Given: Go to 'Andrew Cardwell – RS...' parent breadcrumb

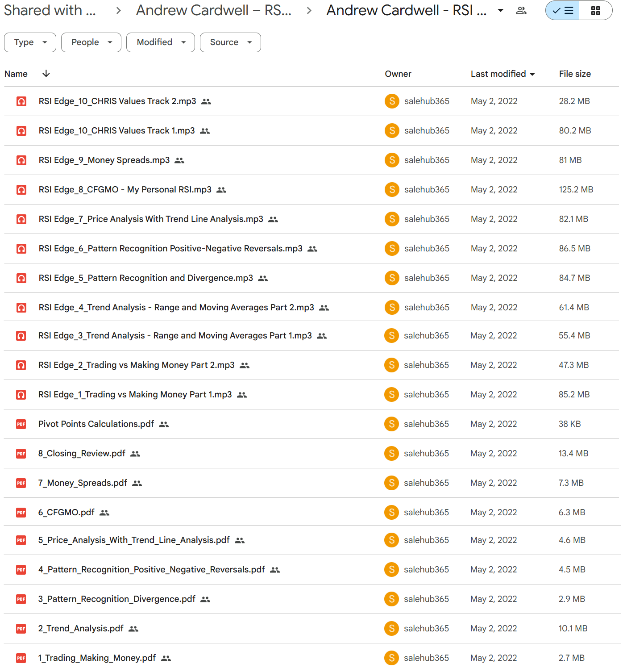Looking at the screenshot, I should (x=214, y=10).
